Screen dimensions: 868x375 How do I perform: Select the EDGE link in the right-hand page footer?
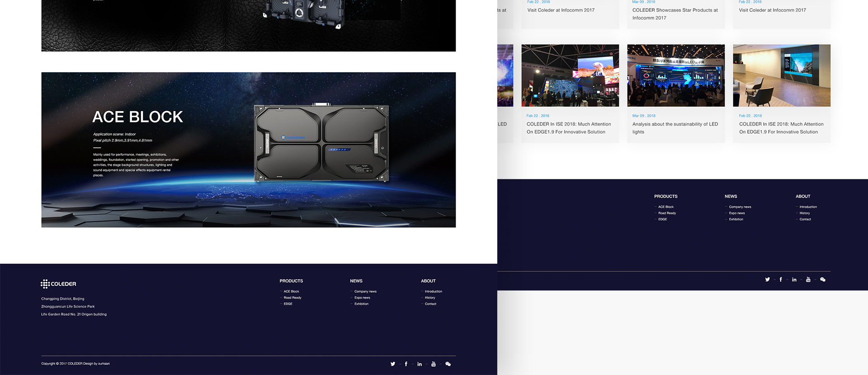pos(662,220)
